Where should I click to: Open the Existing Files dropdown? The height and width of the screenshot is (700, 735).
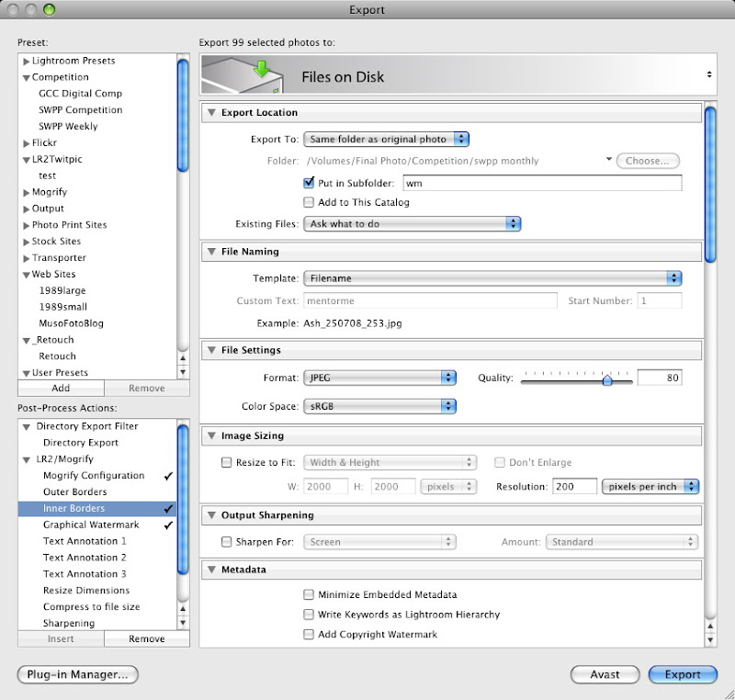click(x=412, y=224)
